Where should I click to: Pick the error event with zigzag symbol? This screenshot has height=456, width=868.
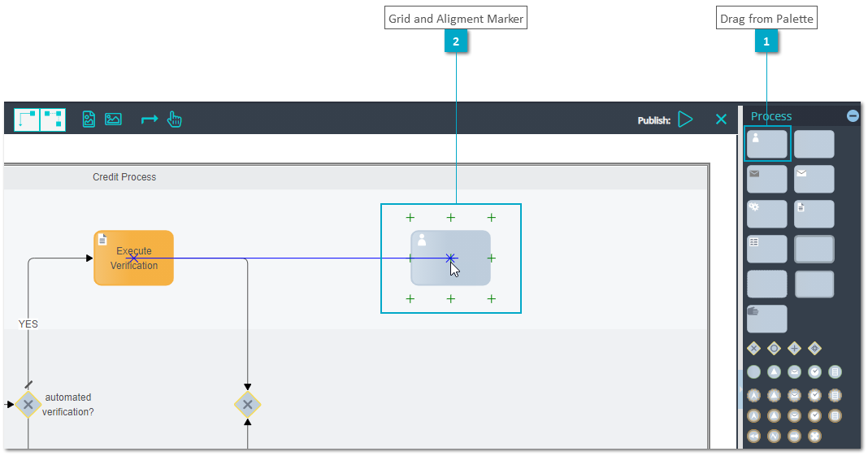[774, 436]
